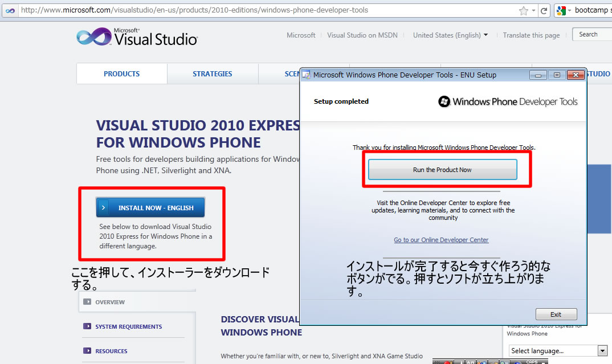Viewport: 612px width, 364px height.
Task: Open the Products tab
Action: 122,73
